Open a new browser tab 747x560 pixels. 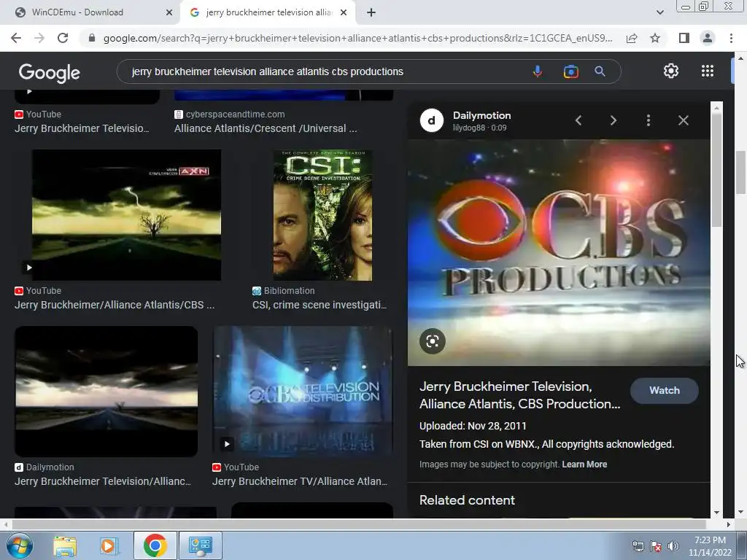coord(371,12)
